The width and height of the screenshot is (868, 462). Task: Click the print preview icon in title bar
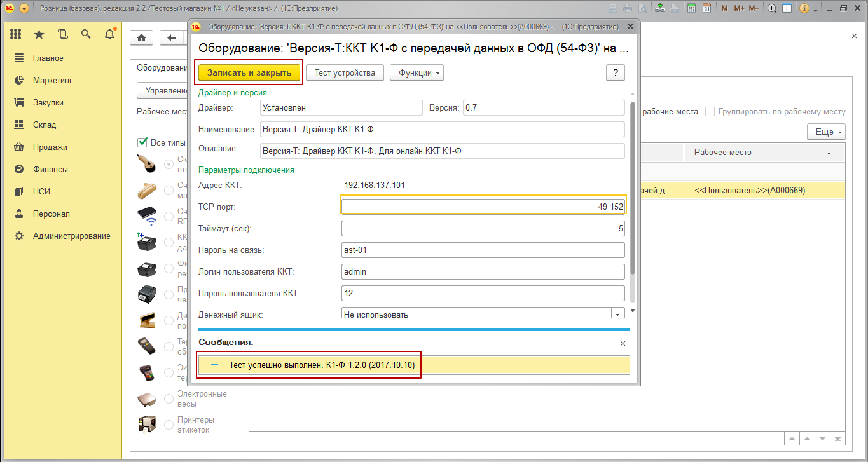pyautogui.click(x=643, y=9)
